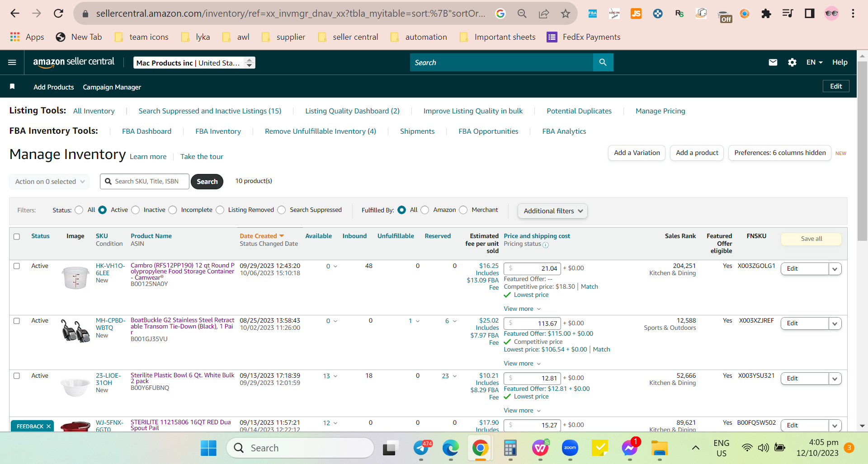Screen dimensions: 868x464
Task: Click the zoom magnifier icon in address bar
Action: click(x=522, y=14)
